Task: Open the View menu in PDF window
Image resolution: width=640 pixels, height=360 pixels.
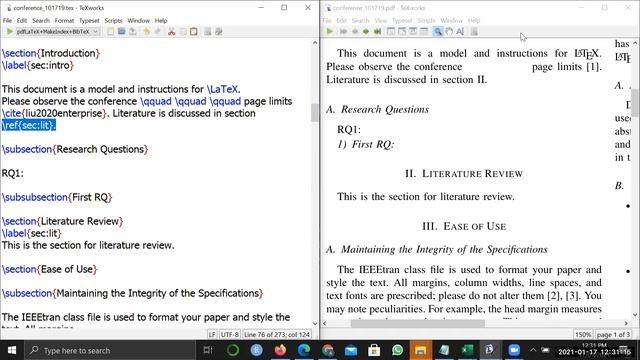Action: [x=380, y=20]
